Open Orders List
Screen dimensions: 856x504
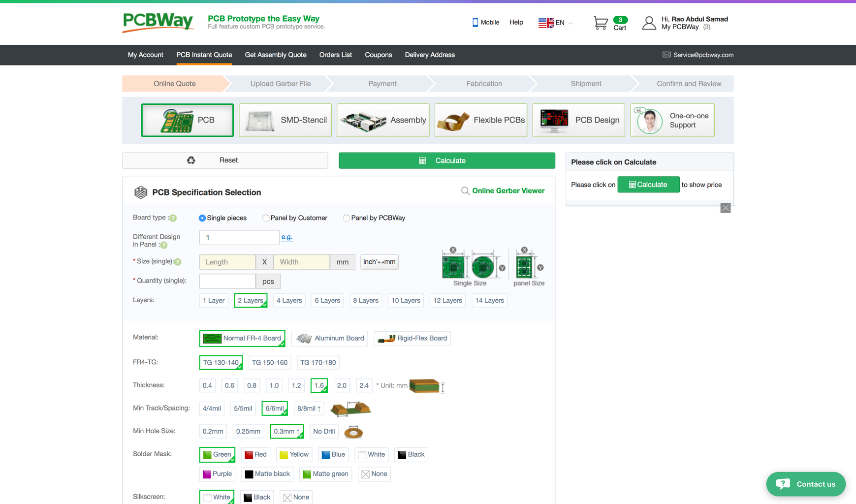tap(336, 55)
